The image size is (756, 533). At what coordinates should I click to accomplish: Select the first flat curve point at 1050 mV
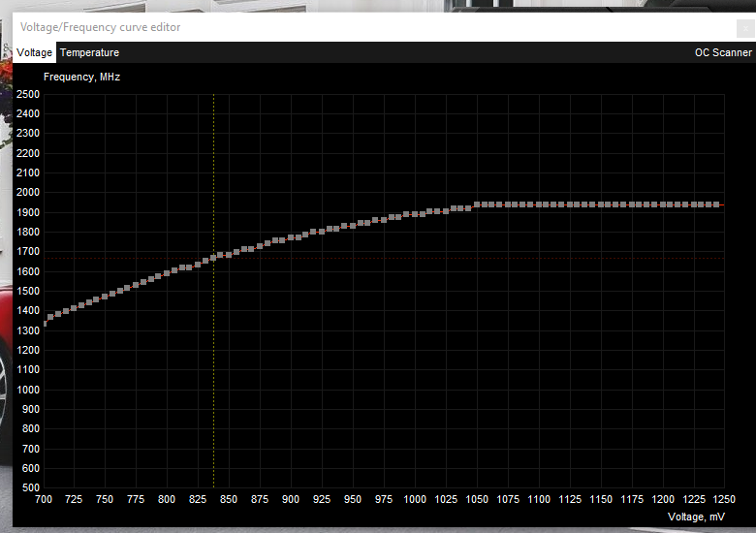477,204
